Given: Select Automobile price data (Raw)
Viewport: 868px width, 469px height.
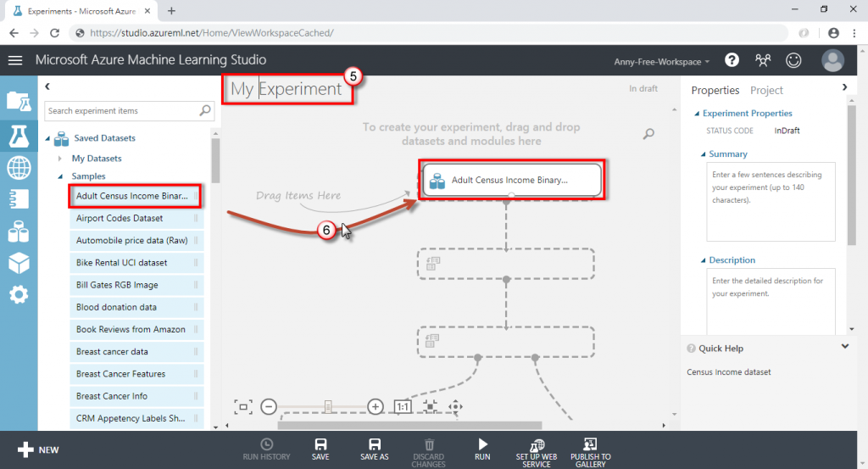Looking at the screenshot, I should [x=136, y=240].
